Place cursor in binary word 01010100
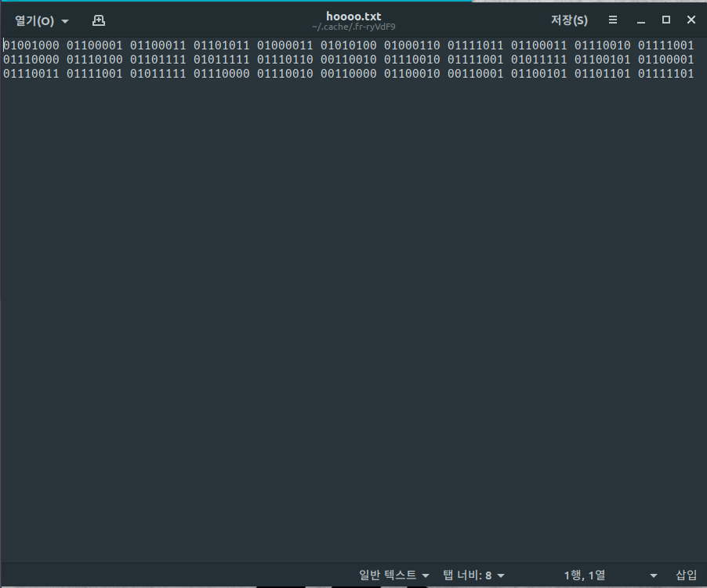The image size is (707, 588). [349, 45]
